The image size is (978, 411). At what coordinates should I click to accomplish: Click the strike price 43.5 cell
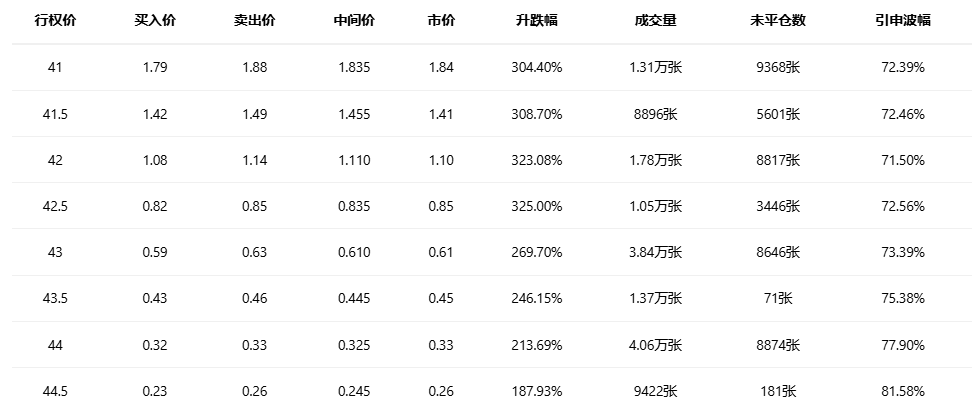pyautogui.click(x=55, y=298)
